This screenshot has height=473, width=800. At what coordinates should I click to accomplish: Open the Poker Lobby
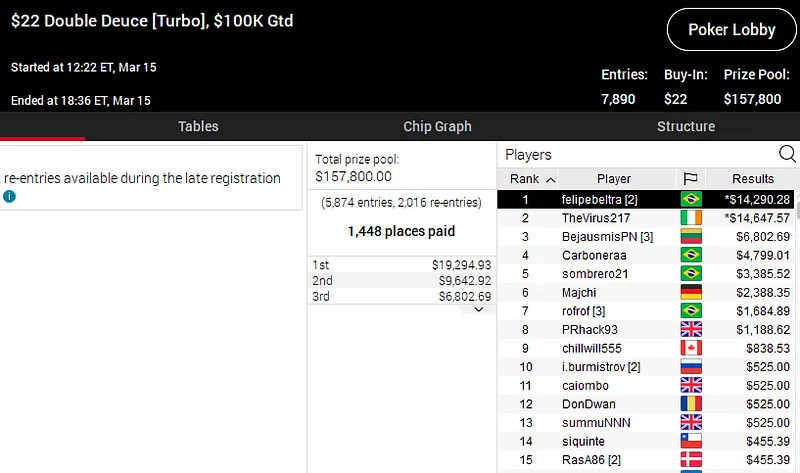coord(731,30)
